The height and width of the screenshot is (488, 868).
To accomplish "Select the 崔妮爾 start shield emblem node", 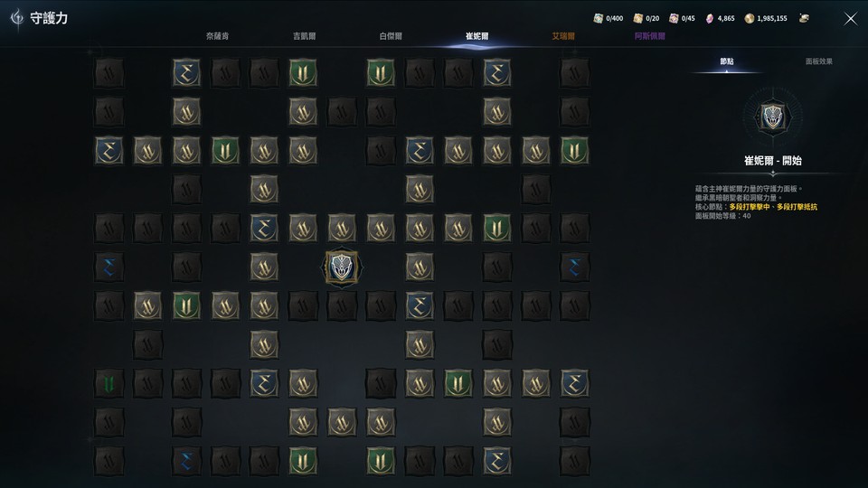I will click(x=342, y=267).
